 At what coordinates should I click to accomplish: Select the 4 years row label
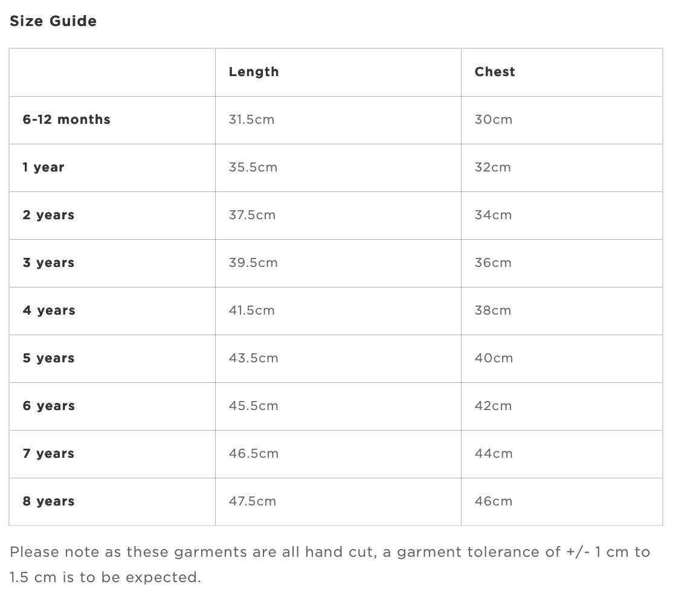49,310
